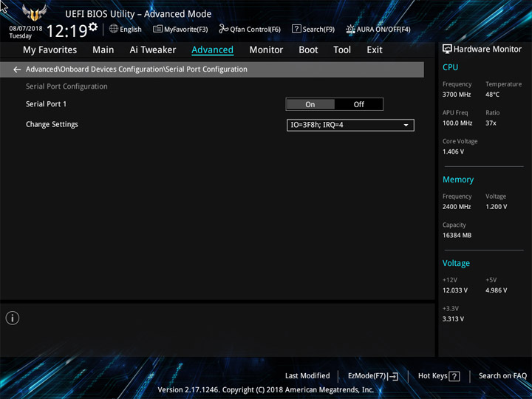This screenshot has height=399, width=532.
Task: Switch to the Ai Tweaker tab
Action: click(x=153, y=50)
